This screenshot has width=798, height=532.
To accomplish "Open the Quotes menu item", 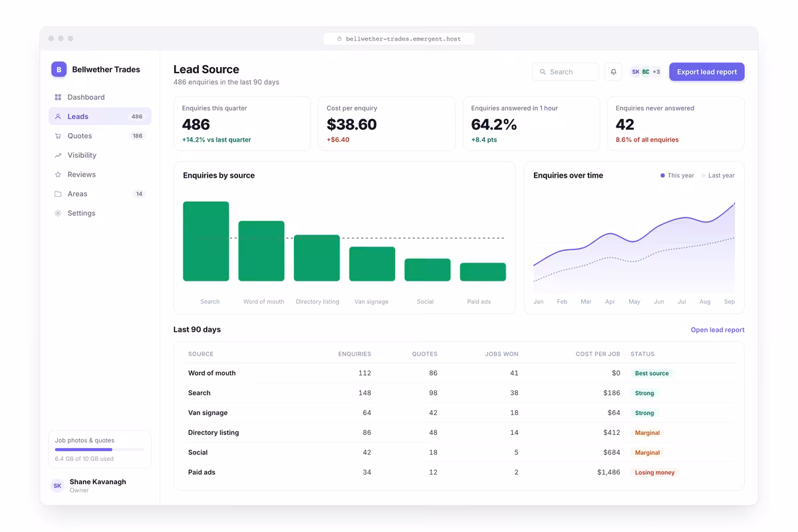I will pos(100,136).
